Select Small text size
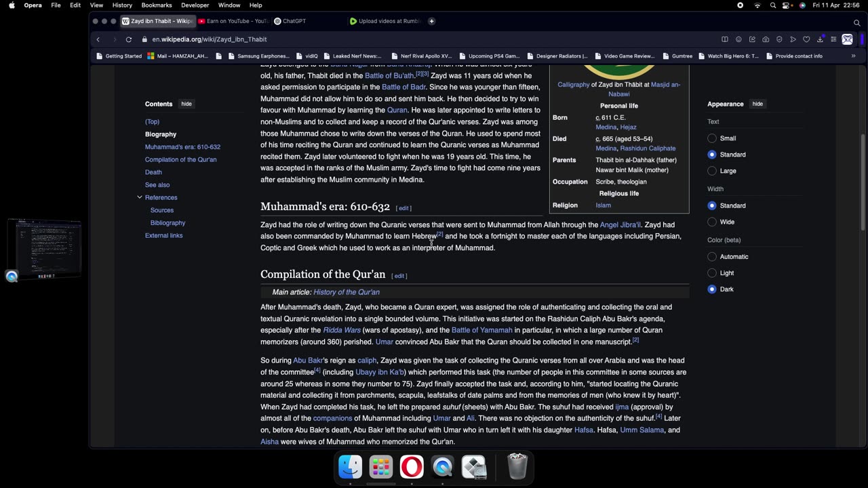868x488 pixels. tap(711, 138)
